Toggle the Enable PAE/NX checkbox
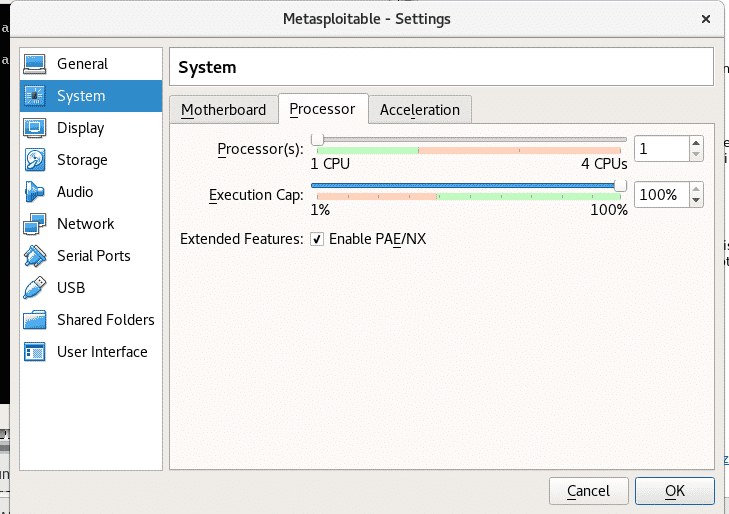The width and height of the screenshot is (729, 514). coord(317,239)
